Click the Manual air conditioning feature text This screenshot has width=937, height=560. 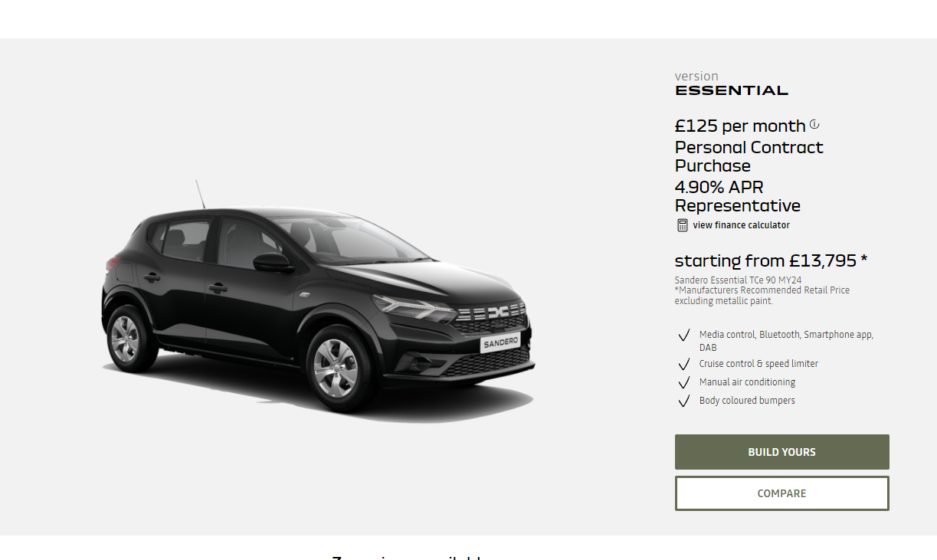pyautogui.click(x=747, y=382)
